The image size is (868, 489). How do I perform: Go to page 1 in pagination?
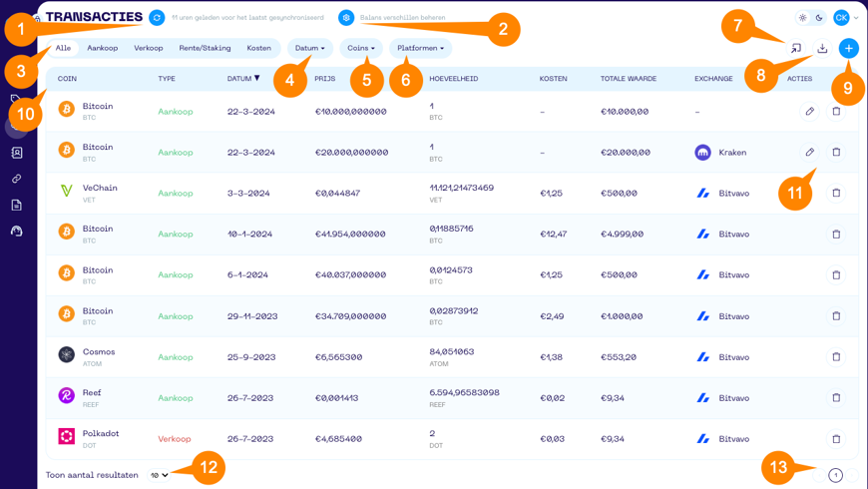tap(835, 475)
